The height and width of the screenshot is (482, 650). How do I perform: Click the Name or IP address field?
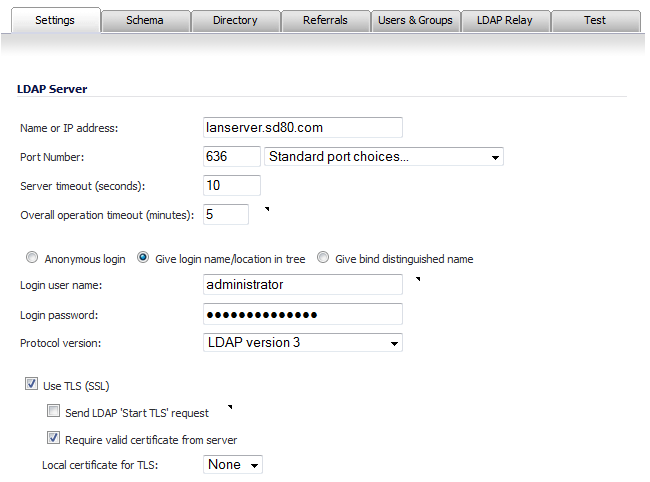point(303,128)
